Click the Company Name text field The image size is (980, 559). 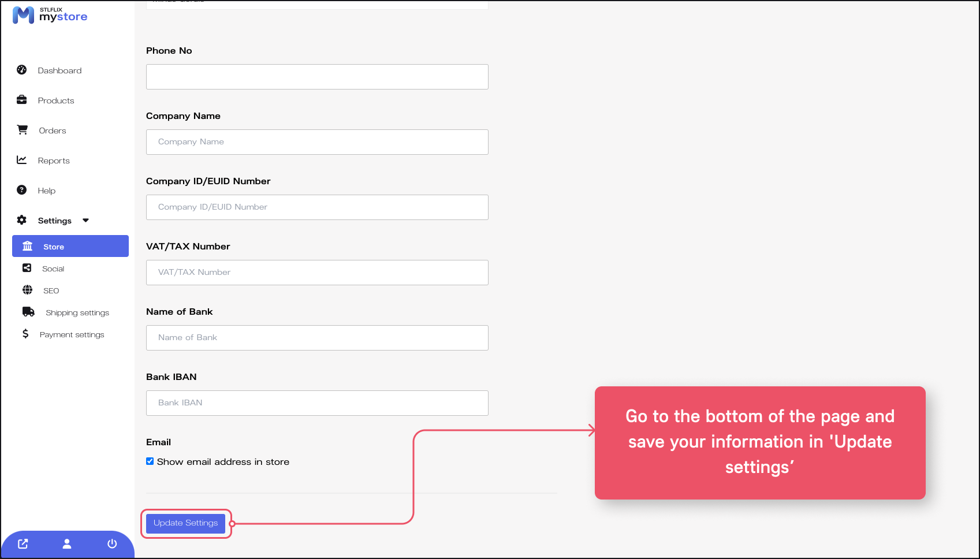(x=317, y=142)
